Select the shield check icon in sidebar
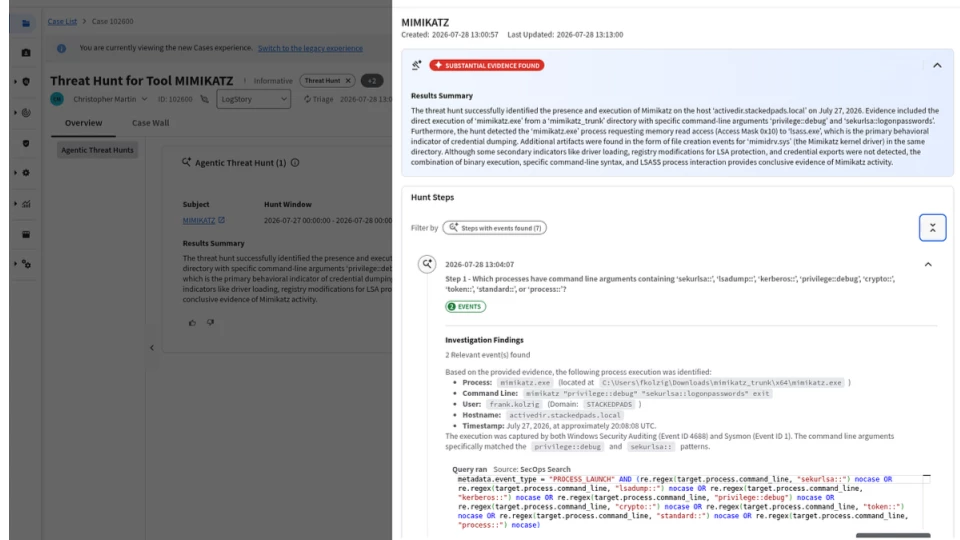The height and width of the screenshot is (540, 960). coord(26,143)
